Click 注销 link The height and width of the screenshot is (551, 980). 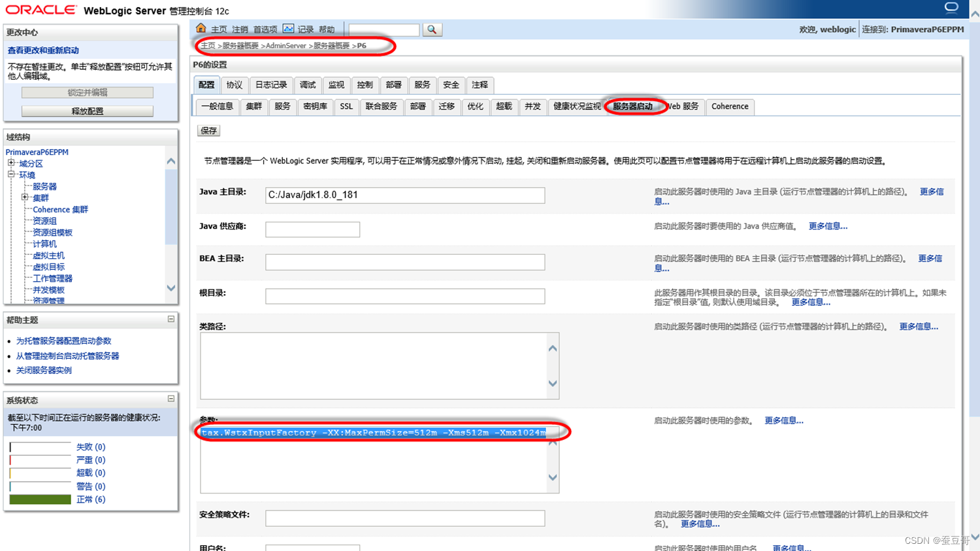pos(240,29)
